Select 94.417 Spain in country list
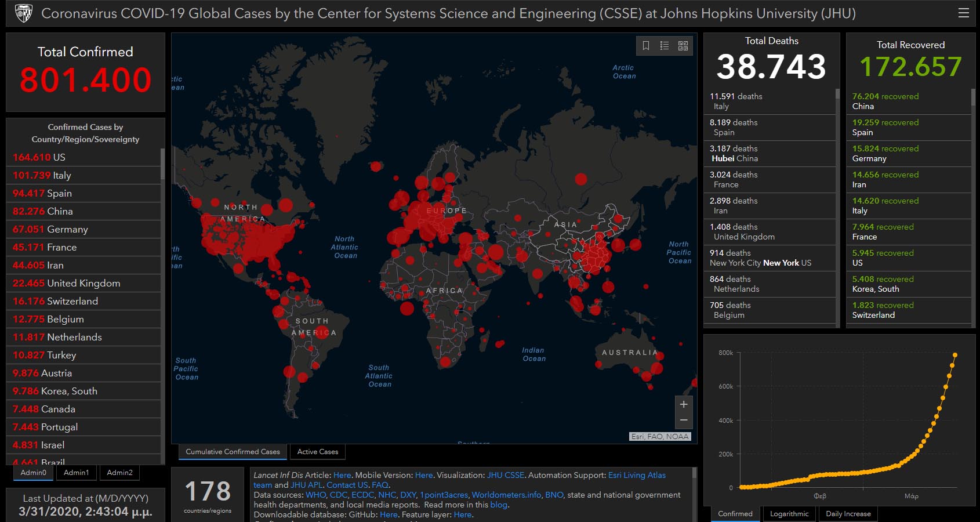This screenshot has height=522, width=980. coord(84,193)
